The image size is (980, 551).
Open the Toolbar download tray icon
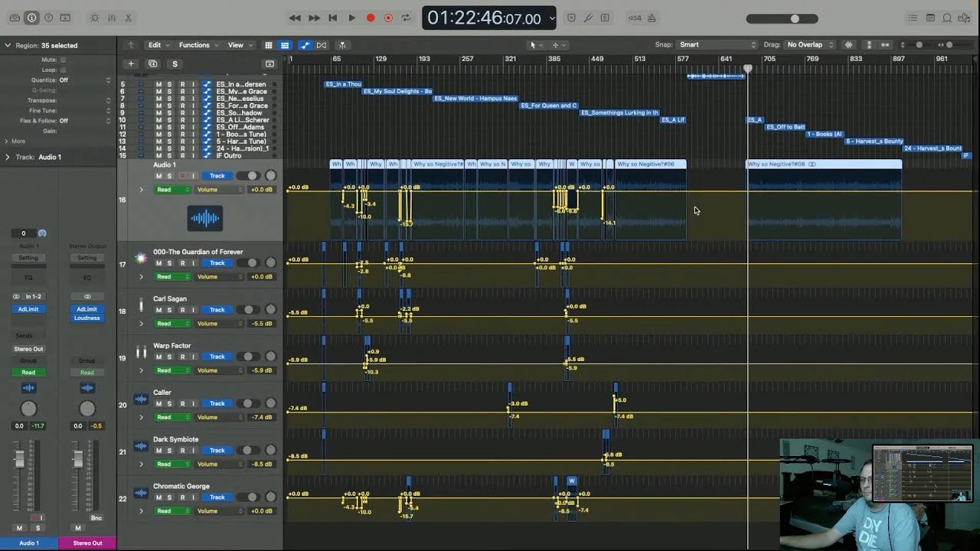[x=65, y=18]
